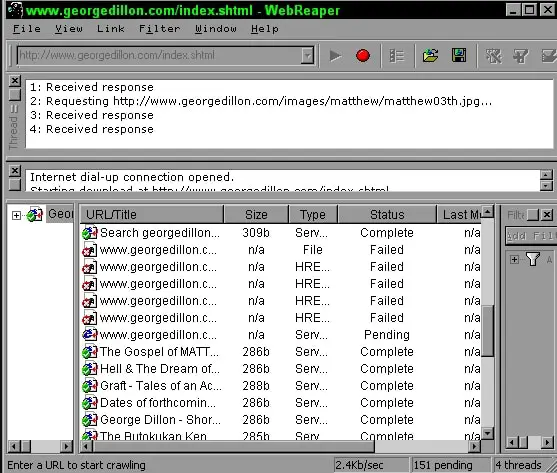The height and width of the screenshot is (473, 557).
Task: Click the green Play start-crawl button
Action: (335, 56)
